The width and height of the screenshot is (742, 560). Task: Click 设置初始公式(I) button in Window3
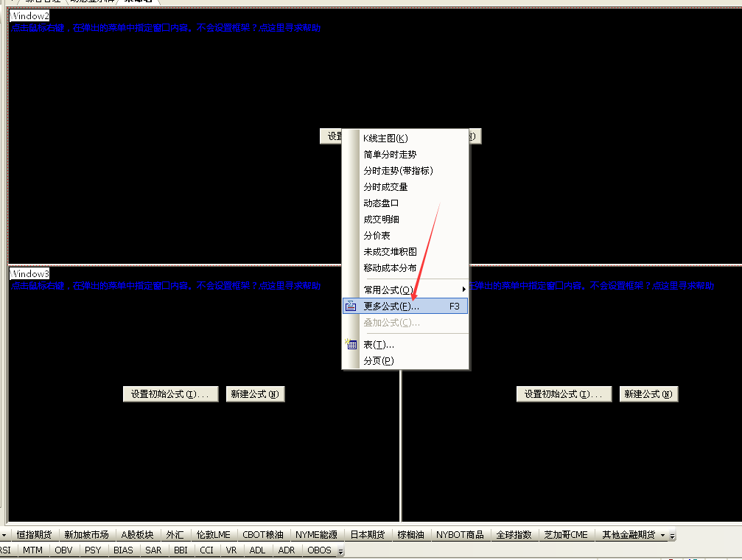[170, 394]
